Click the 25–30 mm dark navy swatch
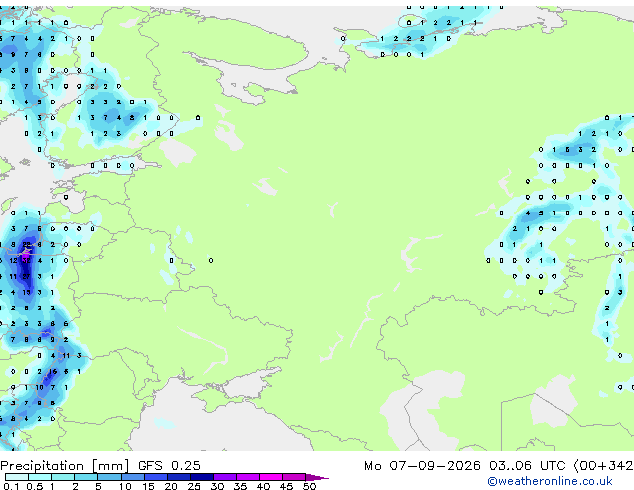 pyautogui.click(x=202, y=477)
